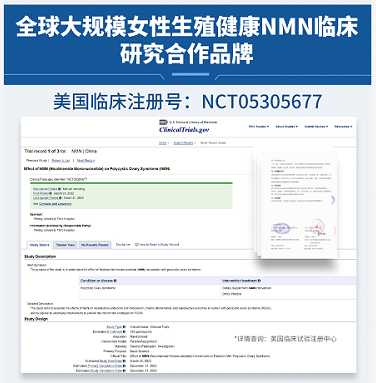Switch to the Tabular View tab
This screenshot has height=383, width=376.
65,245
